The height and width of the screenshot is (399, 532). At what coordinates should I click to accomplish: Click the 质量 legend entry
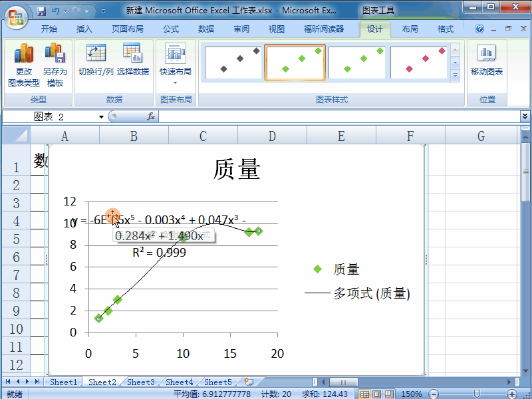coord(336,269)
